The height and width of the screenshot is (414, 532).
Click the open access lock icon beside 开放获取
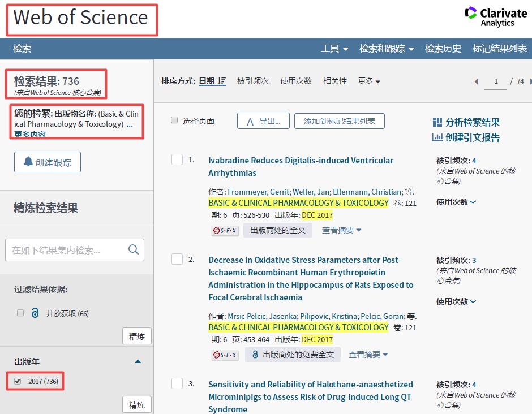point(36,313)
